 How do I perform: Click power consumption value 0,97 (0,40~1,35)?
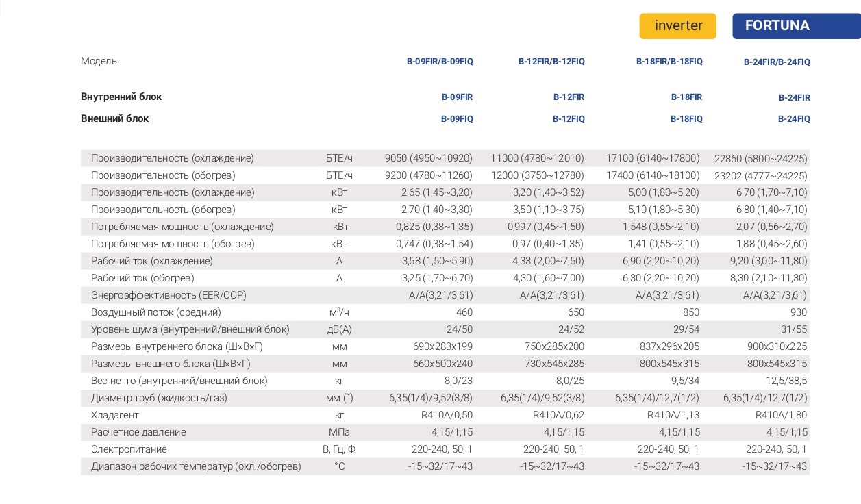[548, 244]
